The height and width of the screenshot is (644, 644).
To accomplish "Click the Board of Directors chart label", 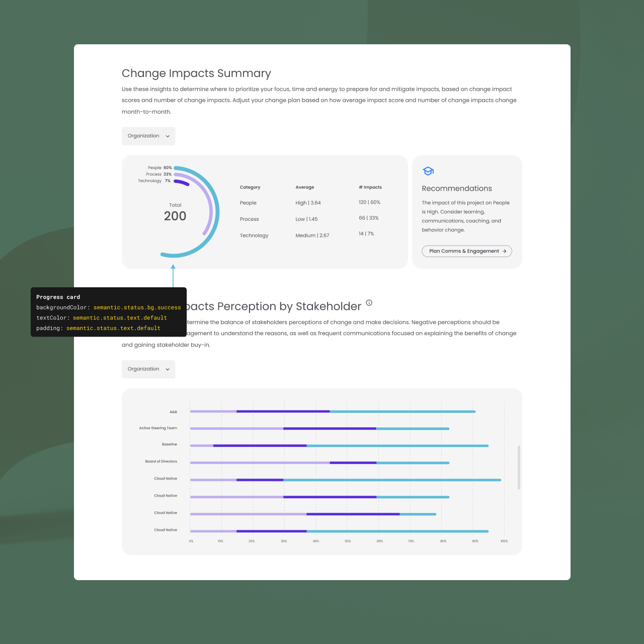I will [x=161, y=461].
